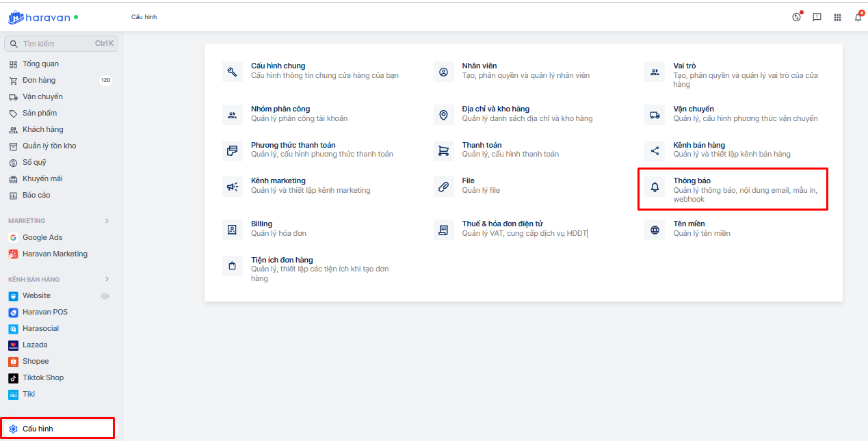Expand the MARKETING section chevron
This screenshot has height=441, width=868.
[107, 221]
